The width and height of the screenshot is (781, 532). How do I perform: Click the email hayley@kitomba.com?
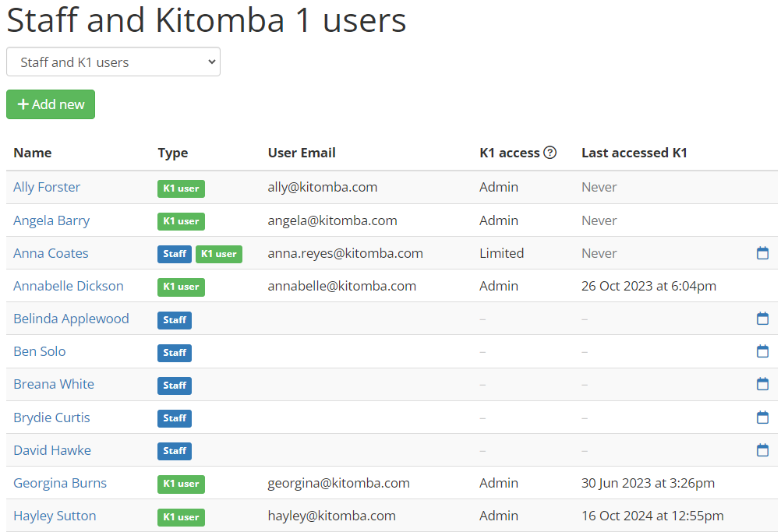click(x=332, y=516)
